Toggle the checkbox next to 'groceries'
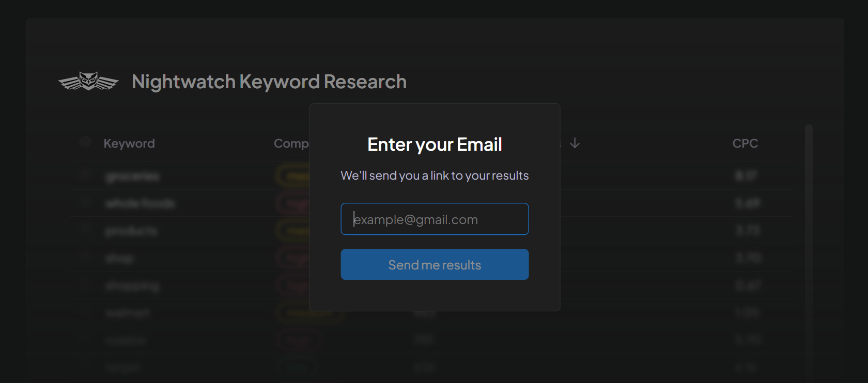 point(84,175)
